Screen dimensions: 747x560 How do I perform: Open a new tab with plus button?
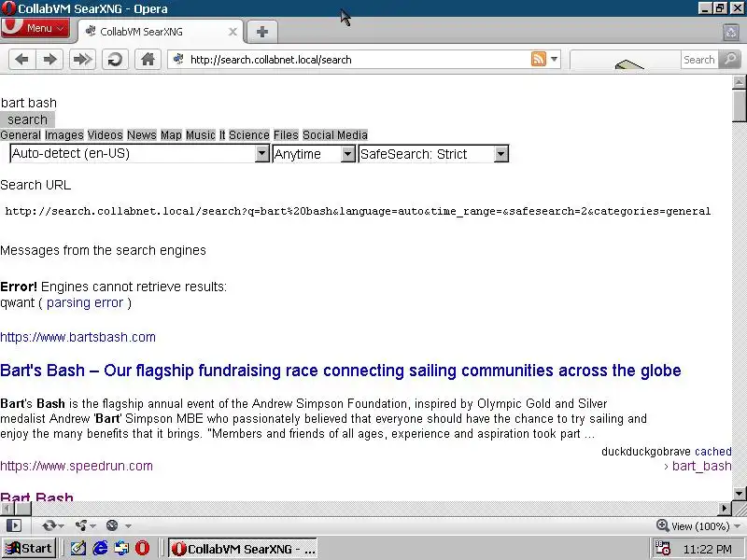click(x=262, y=32)
